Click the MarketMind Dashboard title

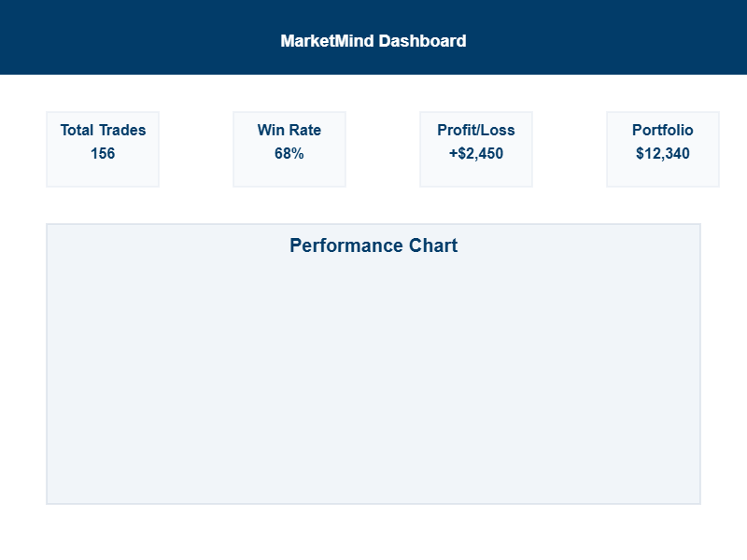[x=373, y=41]
